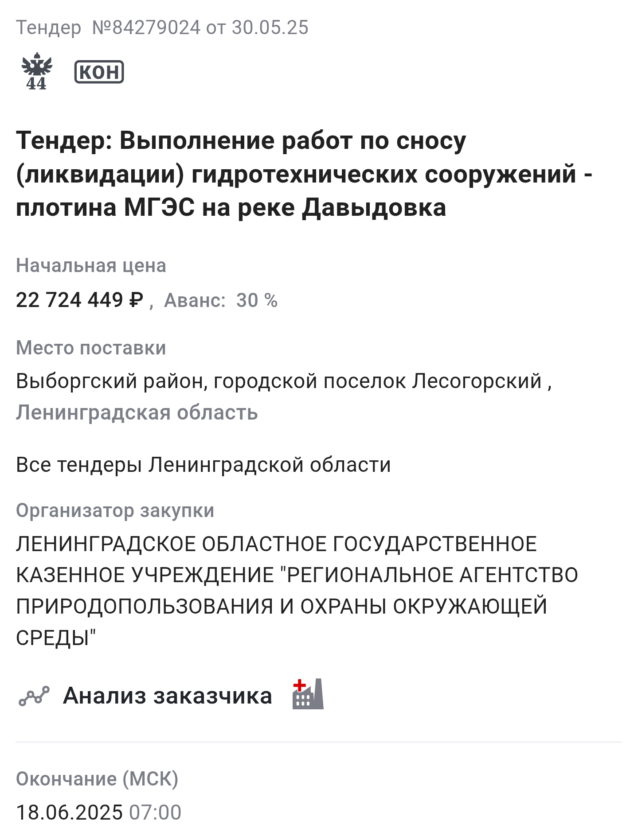Viewport: 638px width, 840px height.
Task: Open the Анализ заказчика link
Action: (x=167, y=696)
